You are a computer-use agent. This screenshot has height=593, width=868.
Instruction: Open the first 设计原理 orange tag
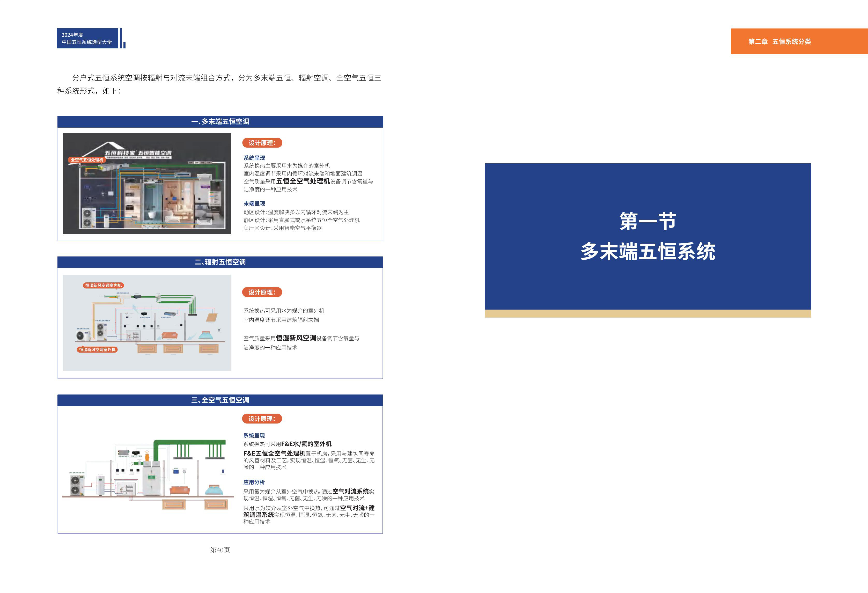tap(263, 143)
